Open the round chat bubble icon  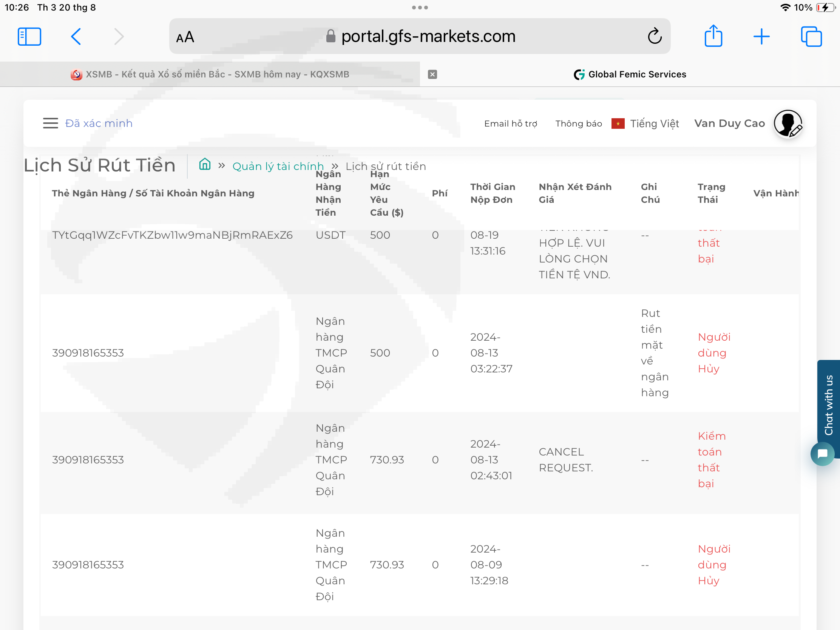pos(822,453)
